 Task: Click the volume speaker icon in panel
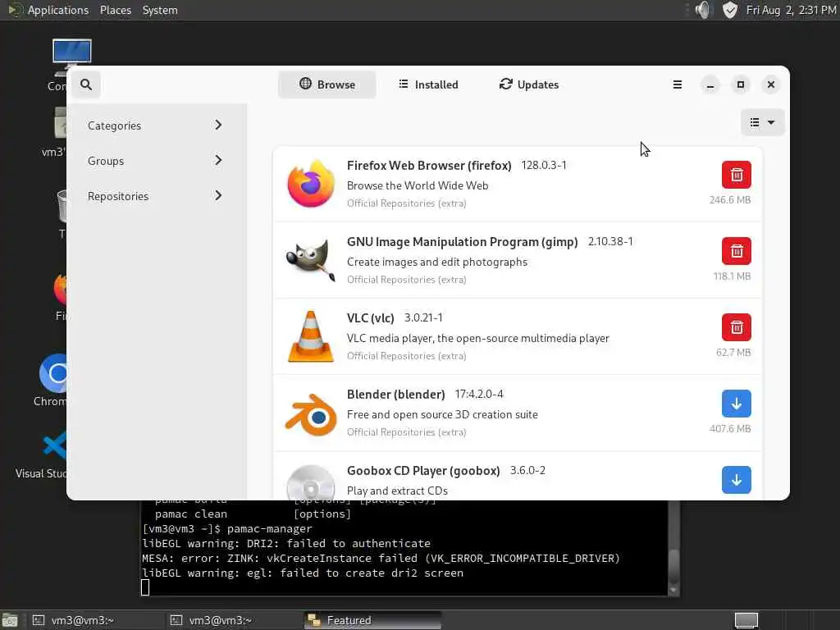703,10
